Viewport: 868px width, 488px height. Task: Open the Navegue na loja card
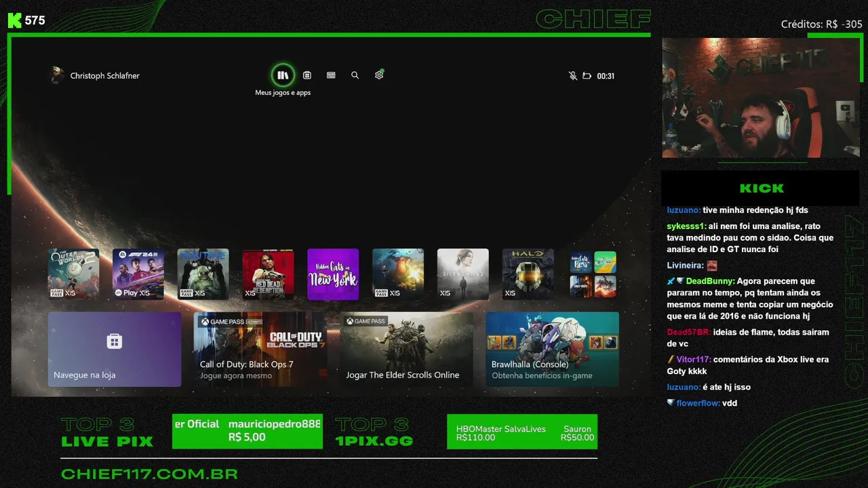point(115,349)
